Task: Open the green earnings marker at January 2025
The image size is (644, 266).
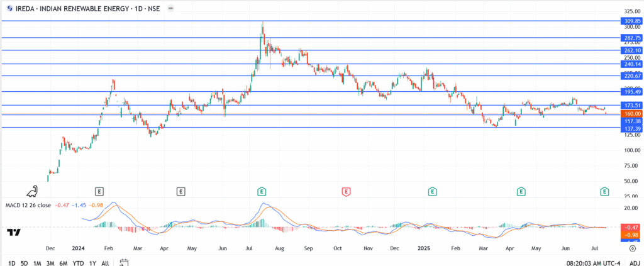Action: pyautogui.click(x=432, y=191)
